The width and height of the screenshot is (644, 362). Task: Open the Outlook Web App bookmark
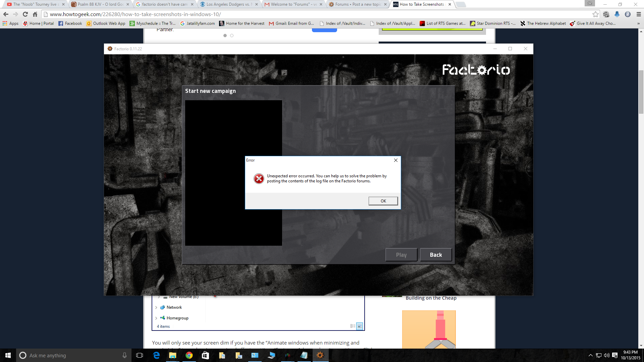[106, 23]
